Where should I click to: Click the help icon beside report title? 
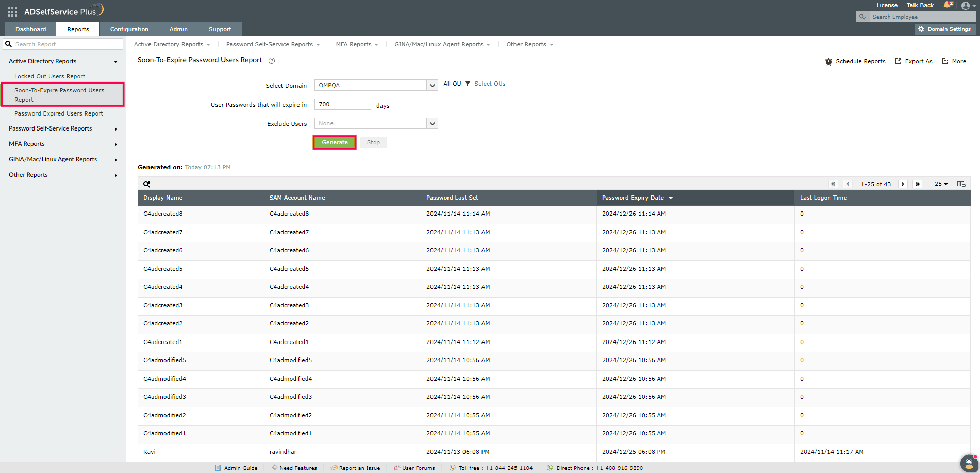pos(272,61)
